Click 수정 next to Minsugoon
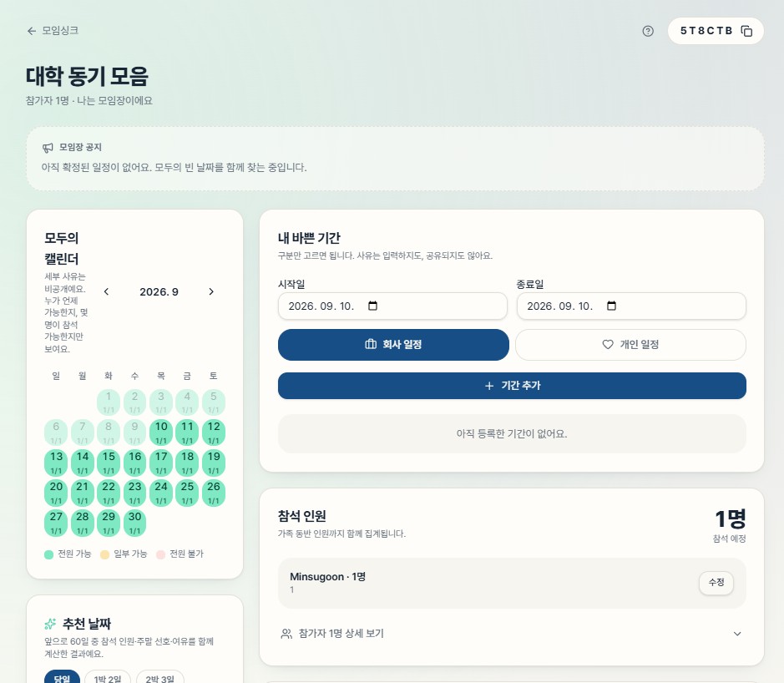 (716, 583)
